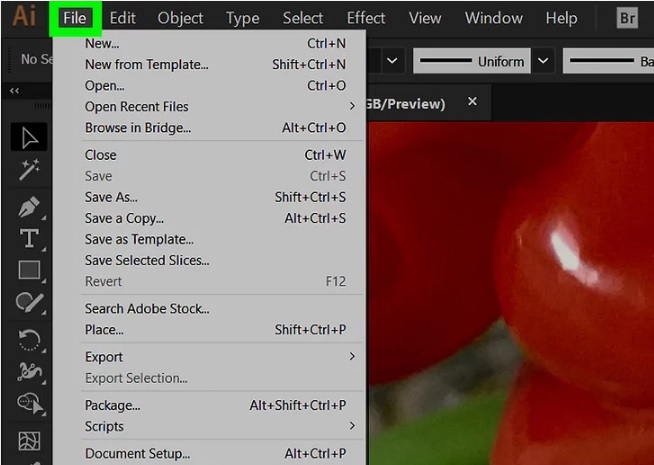Select the Warp tool
Viewport: 654px width, 465px height.
(x=29, y=371)
